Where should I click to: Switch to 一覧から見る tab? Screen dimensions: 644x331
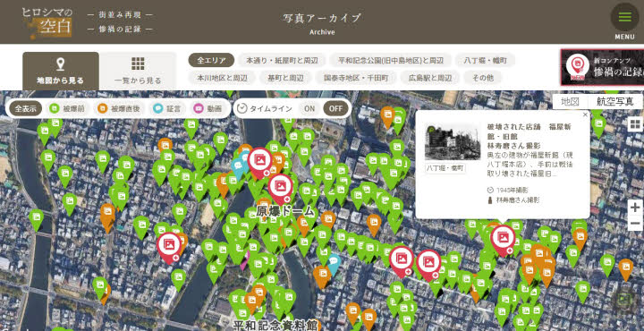pyautogui.click(x=138, y=71)
